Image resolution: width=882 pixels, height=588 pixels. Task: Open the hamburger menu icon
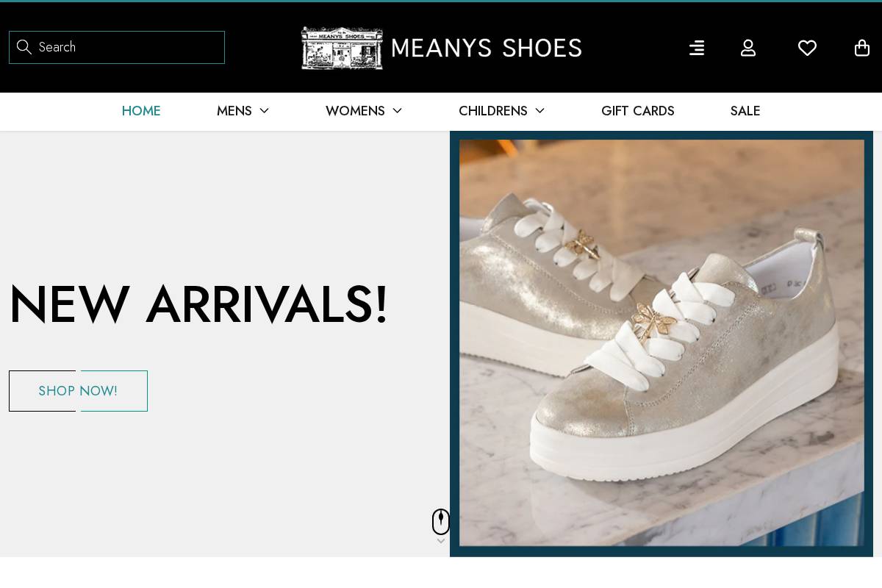pos(696,48)
